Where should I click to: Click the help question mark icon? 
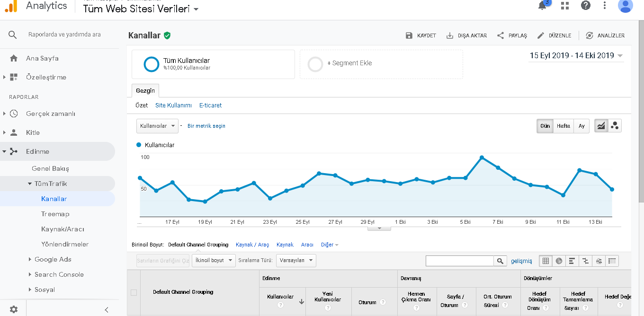click(x=586, y=6)
